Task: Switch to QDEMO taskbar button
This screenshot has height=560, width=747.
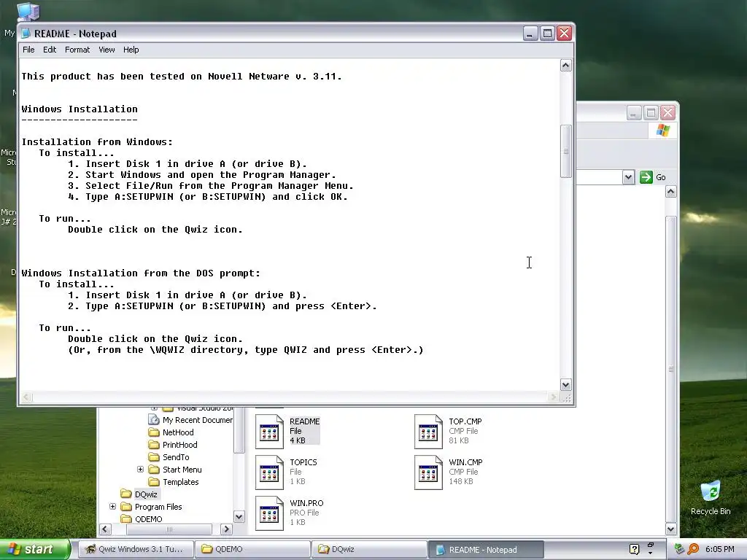Action: [x=252, y=549]
